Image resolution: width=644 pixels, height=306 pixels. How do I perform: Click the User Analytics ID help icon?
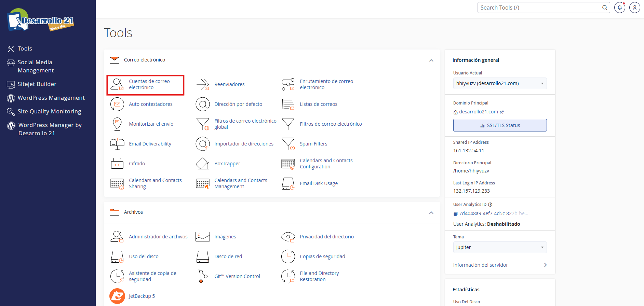coord(490,205)
